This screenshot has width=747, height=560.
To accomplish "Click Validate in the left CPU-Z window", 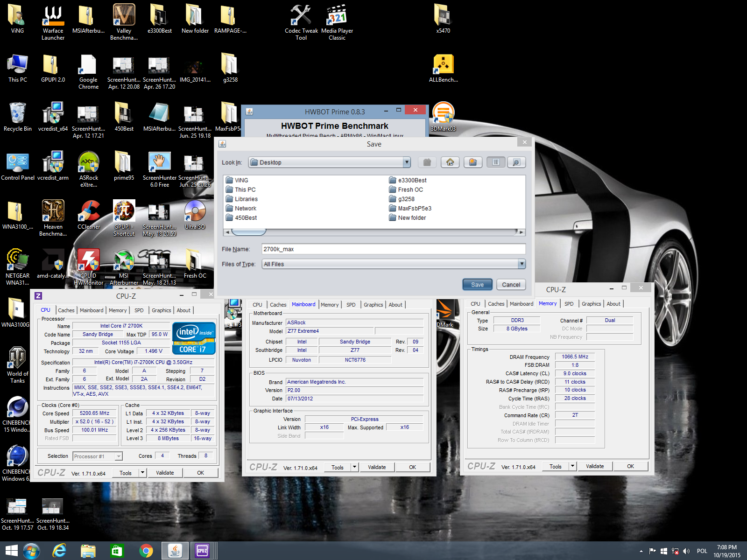I will coord(165,473).
